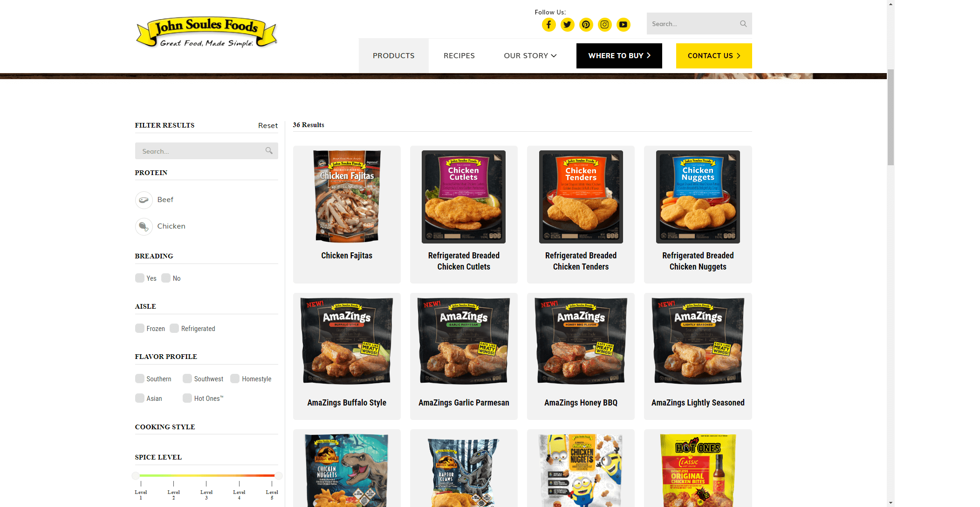
Task: Toggle the Frozen aisle checkbox
Action: [139, 327]
